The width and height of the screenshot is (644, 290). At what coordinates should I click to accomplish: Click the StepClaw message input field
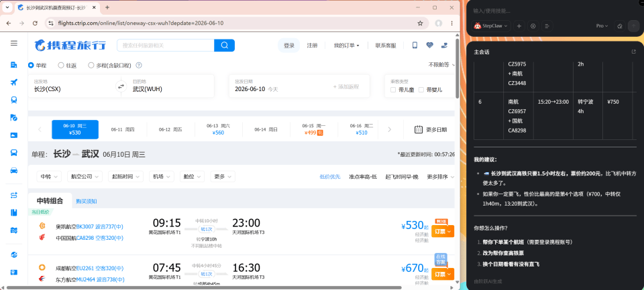pyautogui.click(x=555, y=11)
